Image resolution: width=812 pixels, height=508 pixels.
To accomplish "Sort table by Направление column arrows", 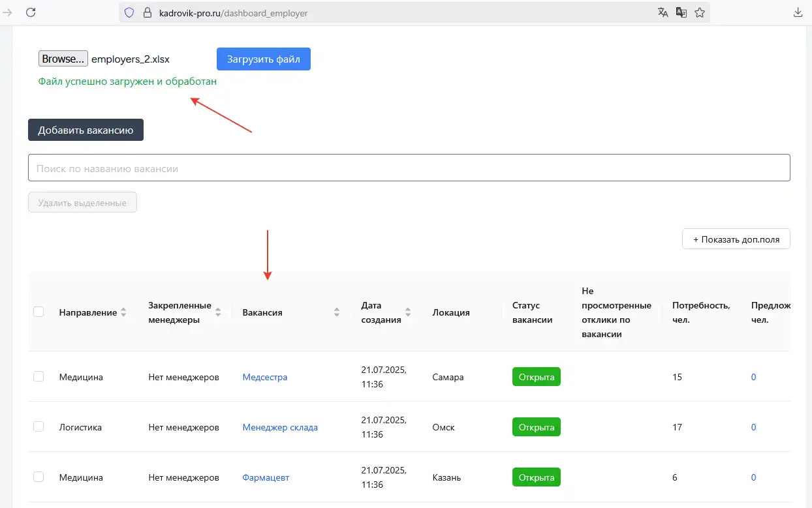I will click(123, 312).
